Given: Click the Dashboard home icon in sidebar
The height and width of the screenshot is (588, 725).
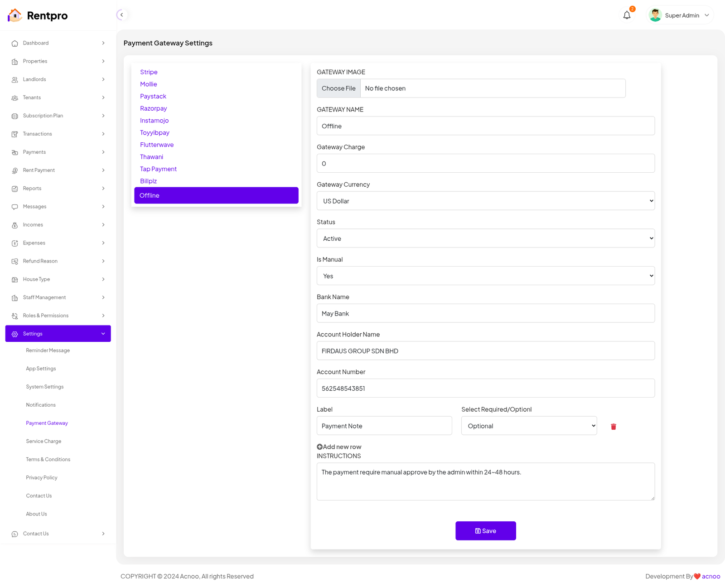Looking at the screenshot, I should pyautogui.click(x=14, y=44).
